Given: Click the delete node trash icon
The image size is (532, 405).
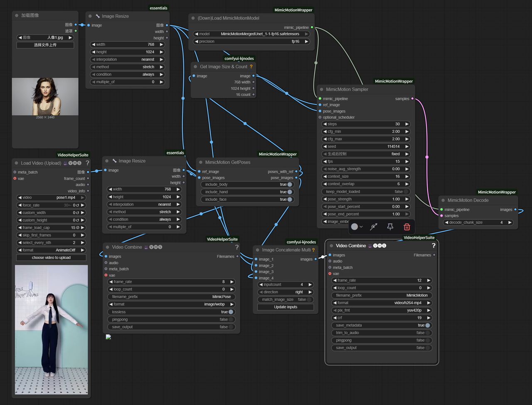Looking at the screenshot, I should pyautogui.click(x=406, y=227).
